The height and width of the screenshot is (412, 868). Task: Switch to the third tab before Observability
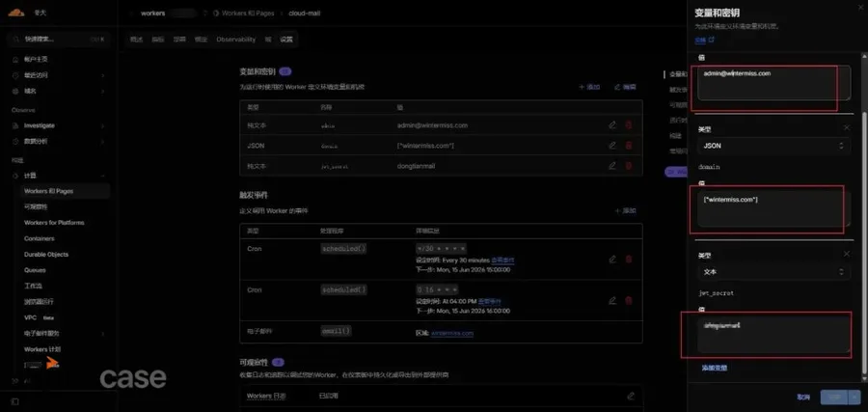[x=179, y=40]
